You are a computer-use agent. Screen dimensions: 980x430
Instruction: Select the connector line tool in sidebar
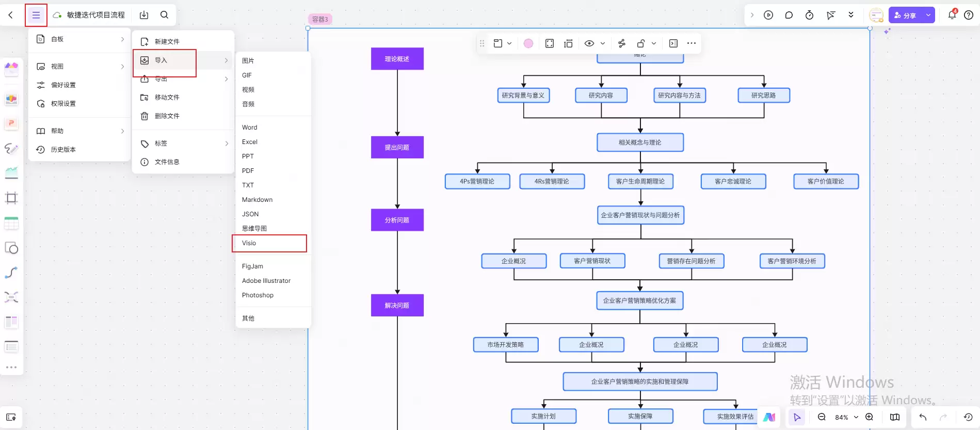point(11,272)
